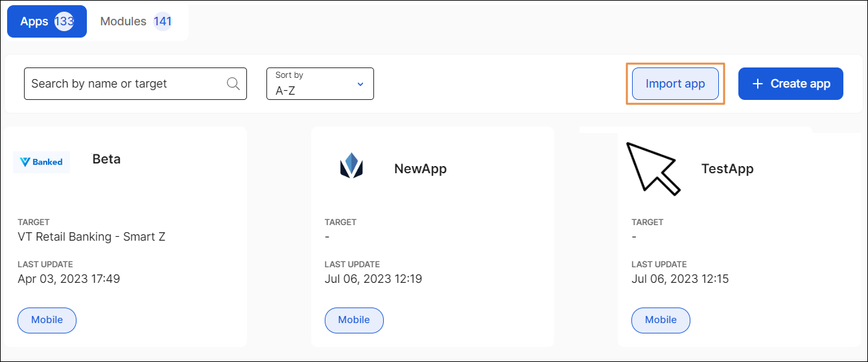This screenshot has height=362, width=868.
Task: Open the Modules tab
Action: coord(123,21)
